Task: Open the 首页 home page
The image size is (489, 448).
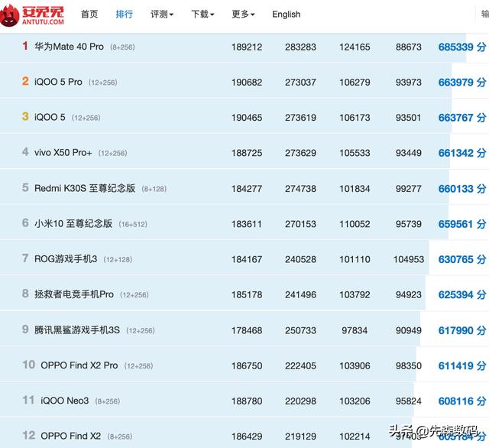Action: (x=89, y=15)
